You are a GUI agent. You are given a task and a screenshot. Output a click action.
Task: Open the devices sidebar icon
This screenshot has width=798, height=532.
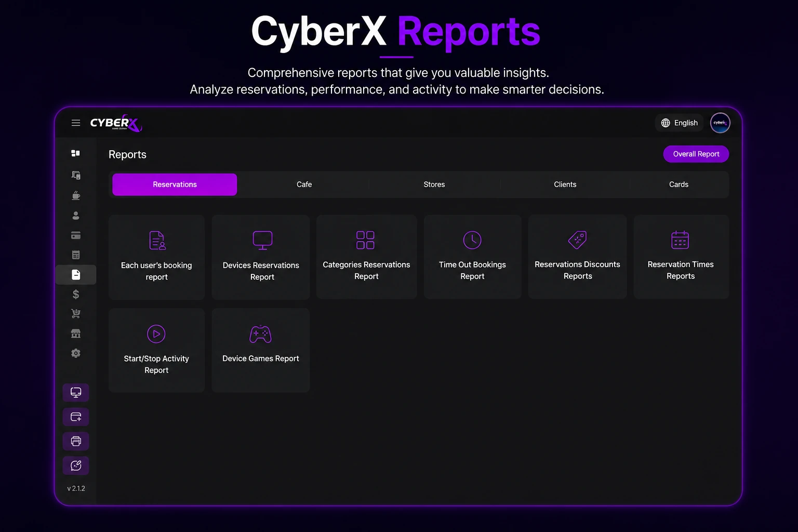click(76, 175)
